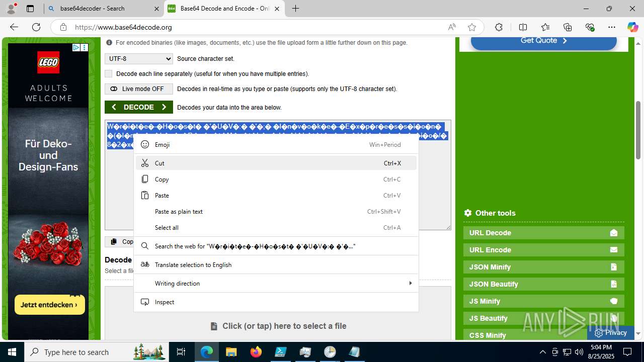Viewport: 644px width, 362px height.
Task: Click the Edge profile icon
Action: point(11,9)
